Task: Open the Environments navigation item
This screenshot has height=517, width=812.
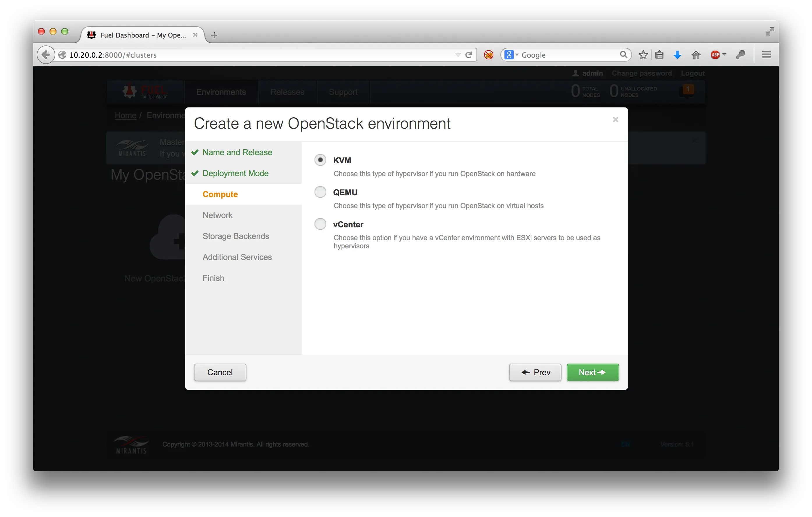Action: point(221,92)
